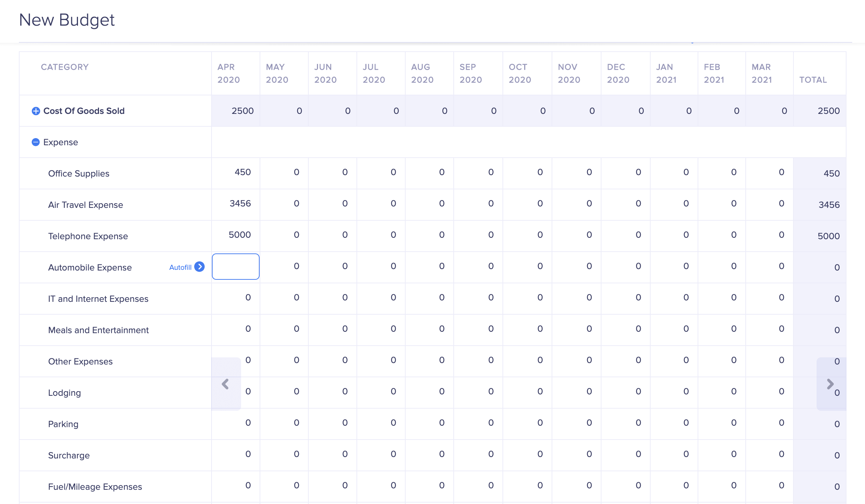Click the Parking Dec 2020 cell
The height and width of the screenshot is (504, 865).
point(626,423)
